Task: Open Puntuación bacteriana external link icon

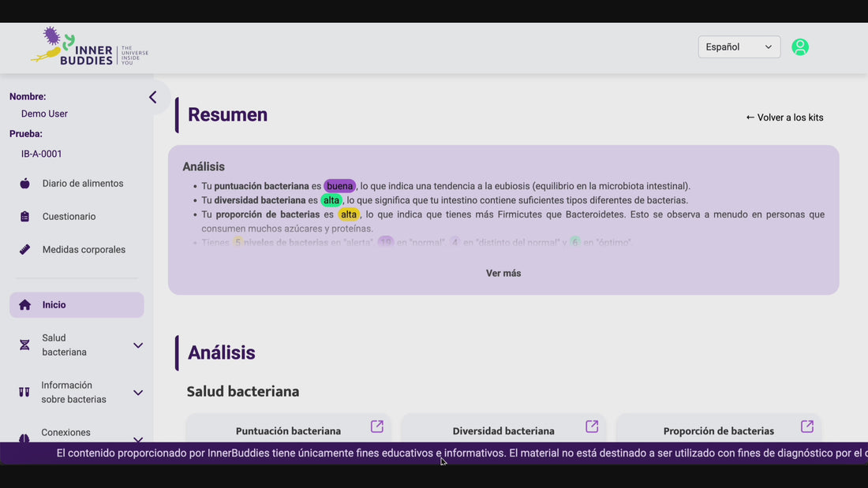Action: coord(377,427)
